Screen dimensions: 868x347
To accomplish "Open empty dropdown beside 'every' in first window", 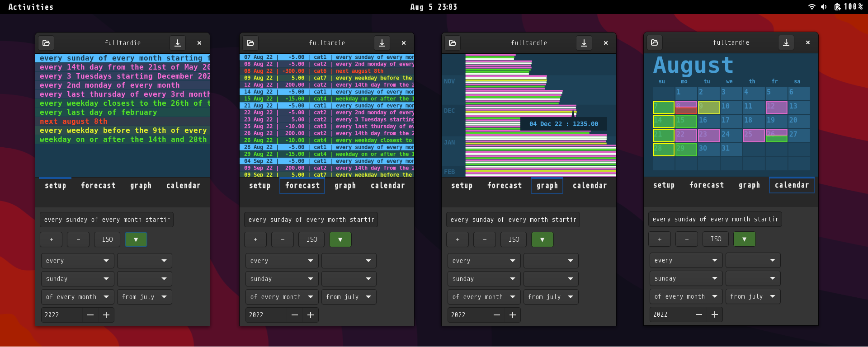I will click(x=145, y=261).
